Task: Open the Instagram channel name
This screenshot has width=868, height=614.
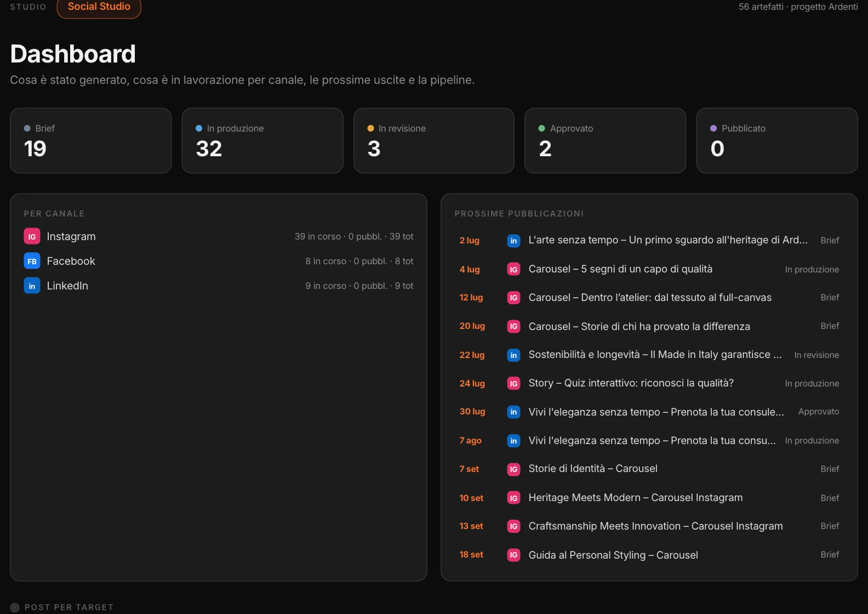Action: coord(71,236)
